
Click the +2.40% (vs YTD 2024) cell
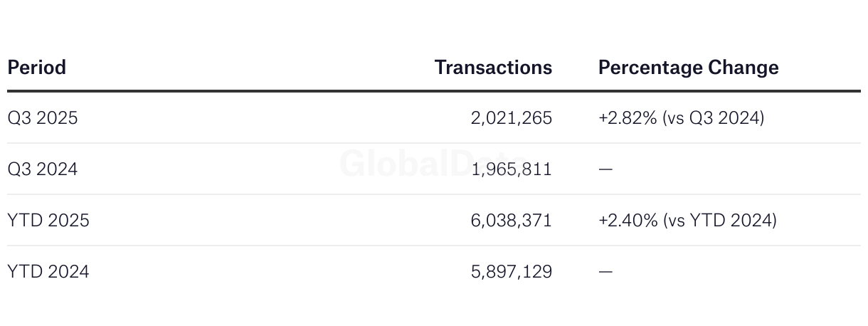687,221
